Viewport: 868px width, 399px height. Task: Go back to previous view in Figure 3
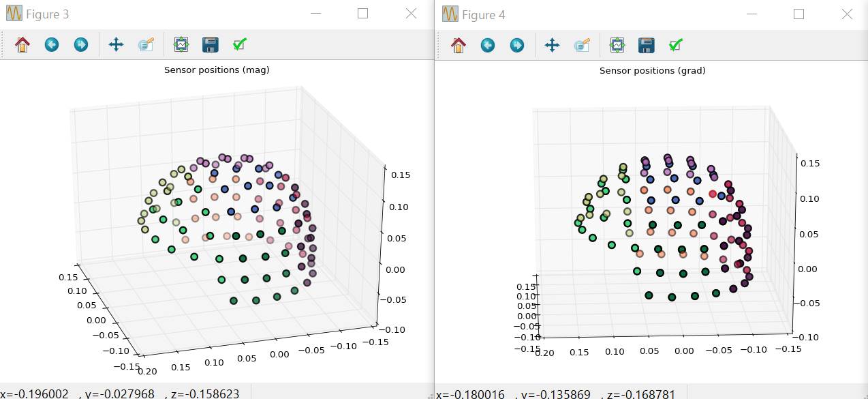(x=52, y=45)
